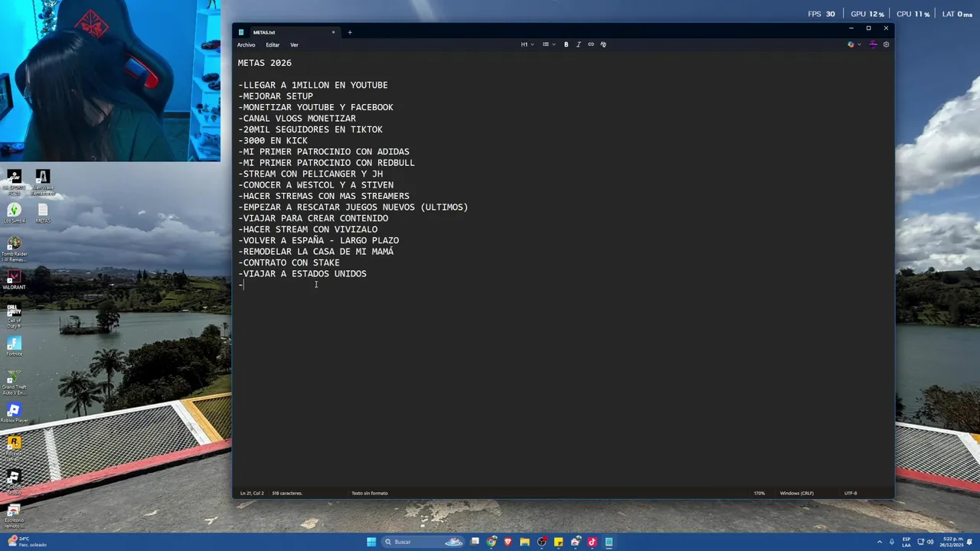
Task: Open File Explorer from the taskbar
Action: 524,542
